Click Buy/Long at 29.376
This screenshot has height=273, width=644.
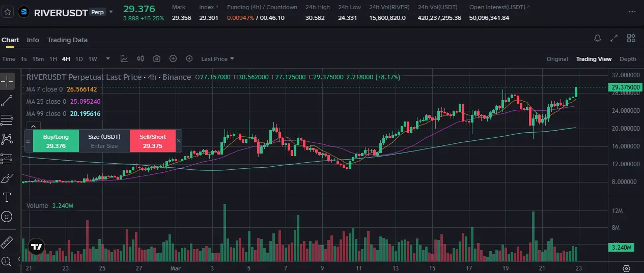pyautogui.click(x=56, y=141)
